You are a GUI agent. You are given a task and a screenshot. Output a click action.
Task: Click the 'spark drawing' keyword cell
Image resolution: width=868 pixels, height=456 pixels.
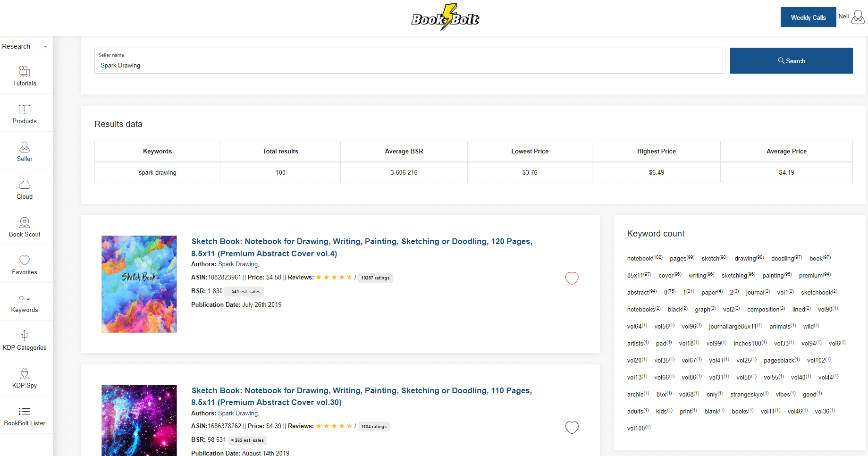[x=157, y=173]
